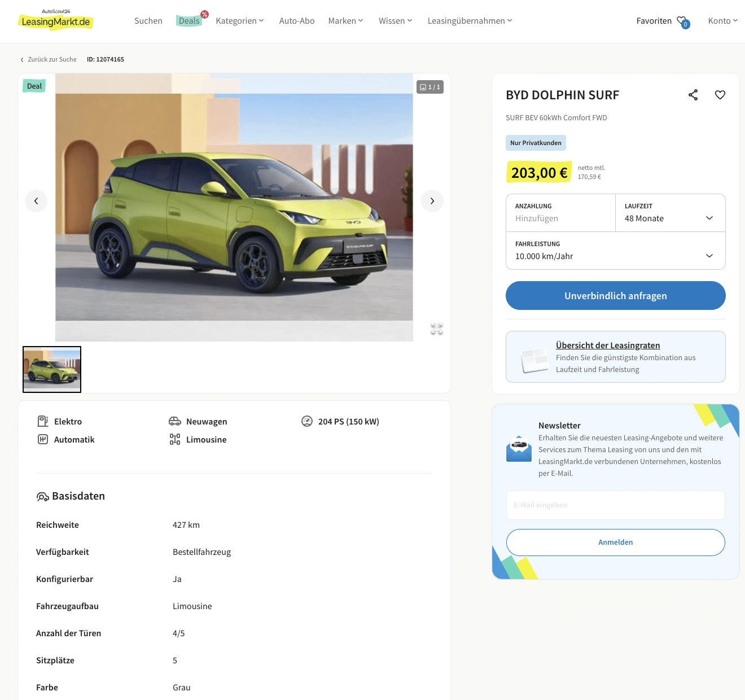Open Favoriten list
This screenshot has width=745, height=700.
[x=654, y=21]
